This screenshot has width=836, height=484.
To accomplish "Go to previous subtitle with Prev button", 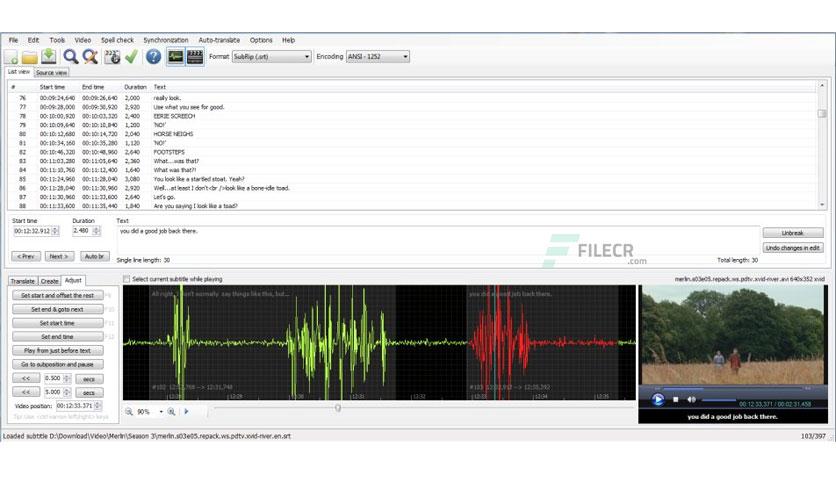I will pyautogui.click(x=26, y=256).
